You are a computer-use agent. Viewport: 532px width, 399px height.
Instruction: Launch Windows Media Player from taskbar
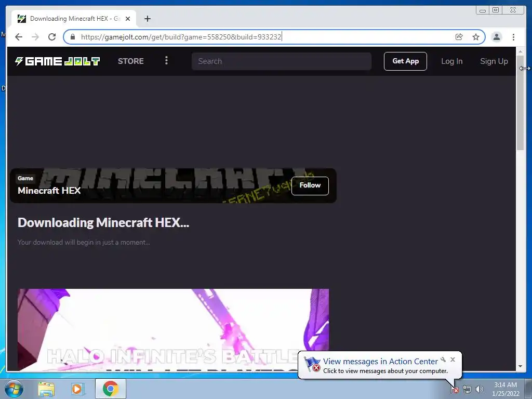[x=77, y=389]
